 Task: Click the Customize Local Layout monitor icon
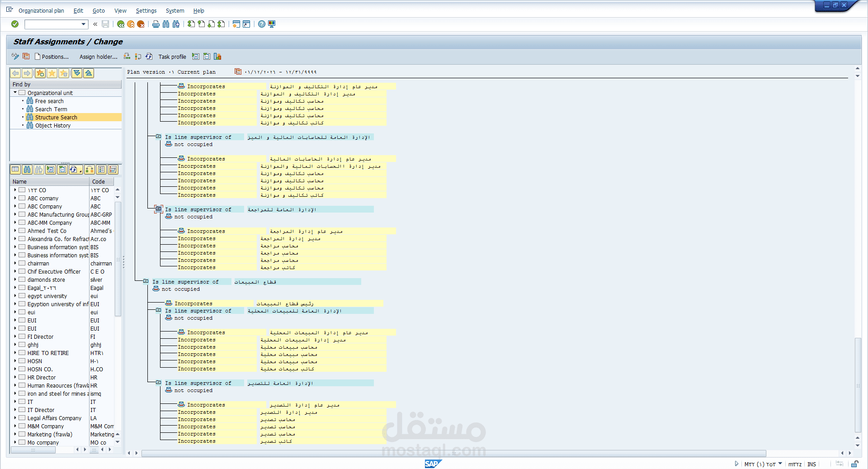point(272,24)
